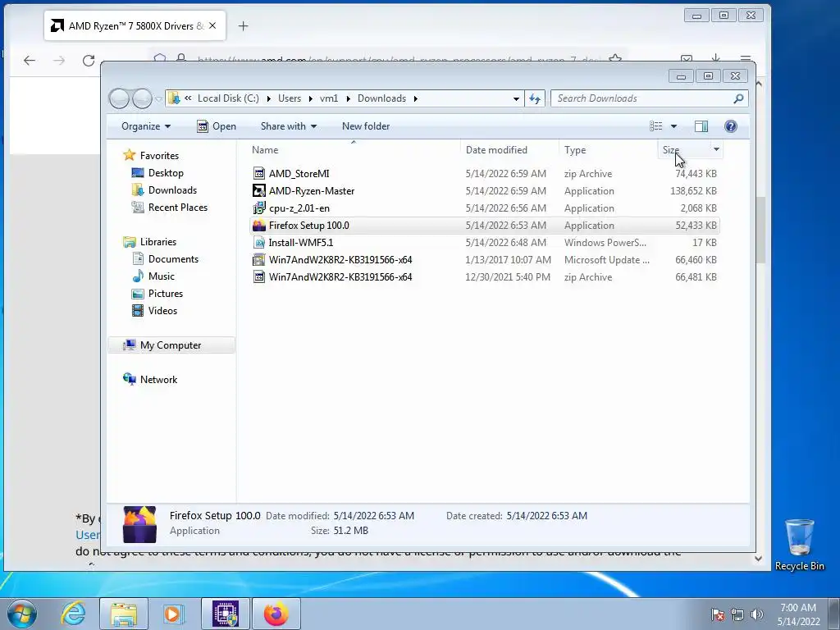Show the preview pane icon
The width and height of the screenshot is (840, 630).
coord(701,126)
